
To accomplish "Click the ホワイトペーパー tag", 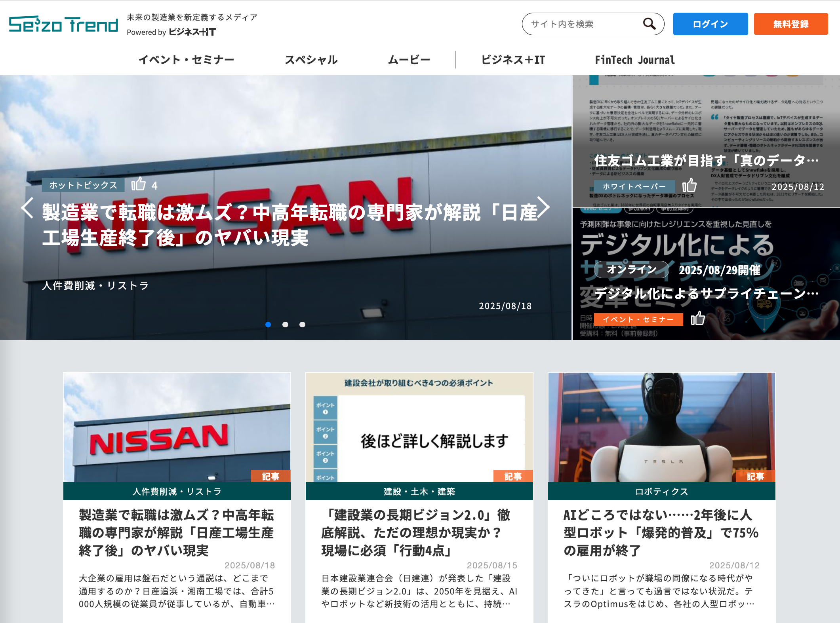I will (634, 186).
